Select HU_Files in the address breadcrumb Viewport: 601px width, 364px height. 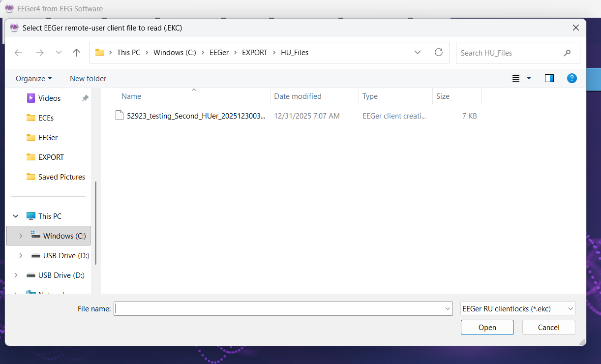295,53
